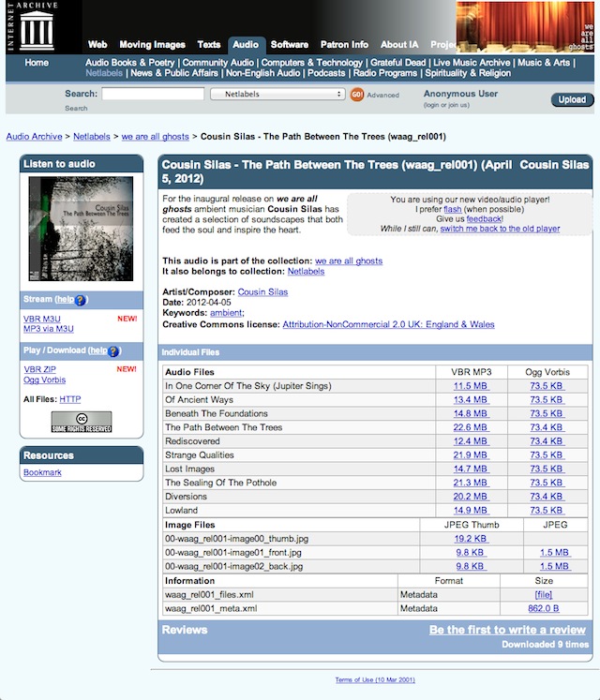
Task: Download 22.6 MB MP3 of The Path Between The Trees
Action: (471, 427)
